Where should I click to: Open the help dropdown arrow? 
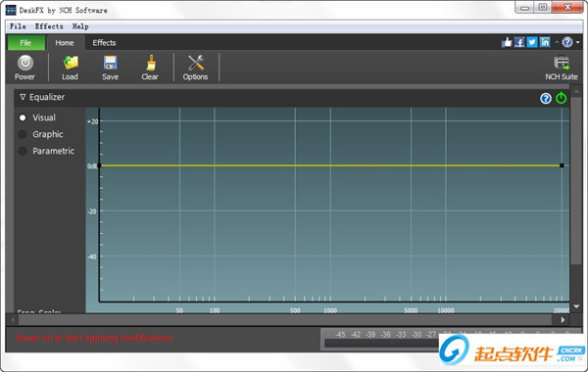point(578,42)
